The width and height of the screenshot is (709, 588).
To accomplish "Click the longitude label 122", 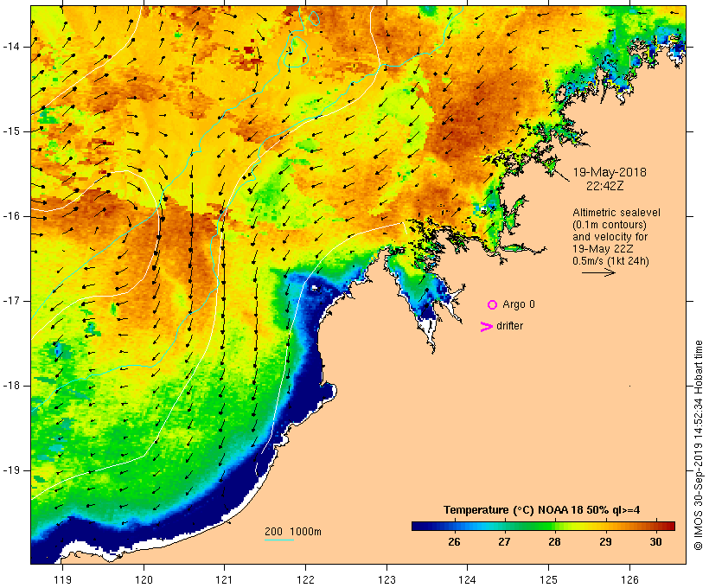I will [306, 580].
